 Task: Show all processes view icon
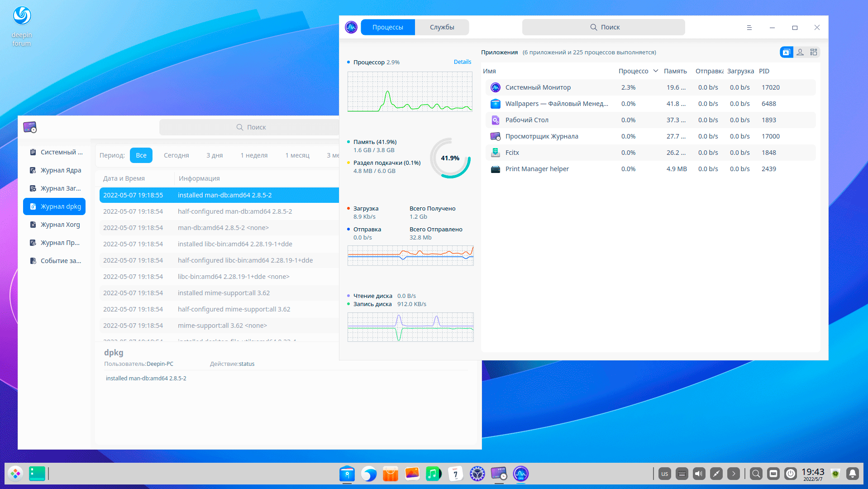point(814,53)
